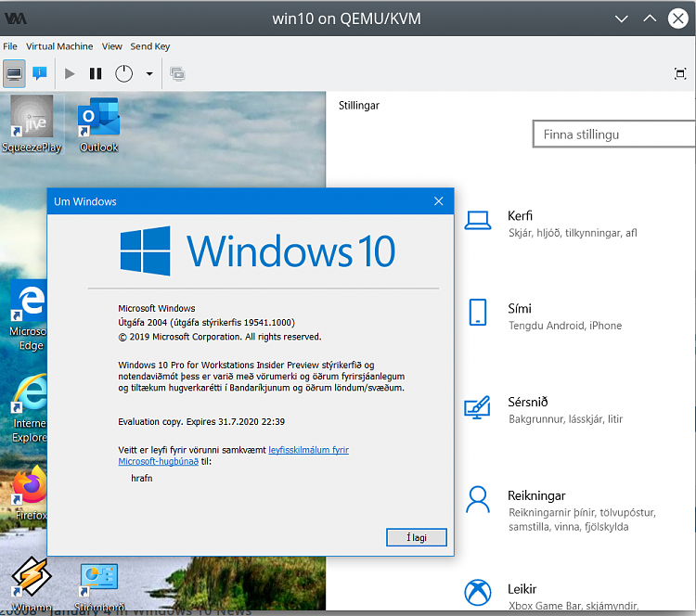Image resolution: width=696 pixels, height=616 pixels.
Task: Collapse host window with down chevron
Action: [622, 19]
